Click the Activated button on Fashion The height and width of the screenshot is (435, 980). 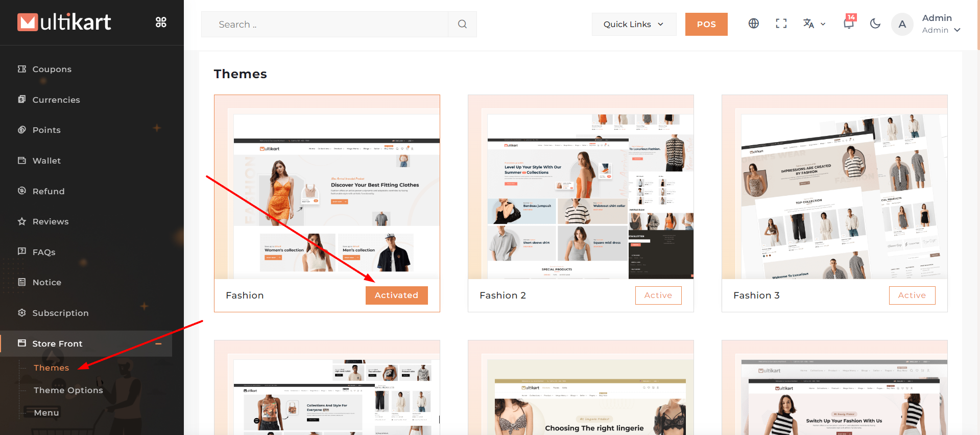click(x=396, y=295)
